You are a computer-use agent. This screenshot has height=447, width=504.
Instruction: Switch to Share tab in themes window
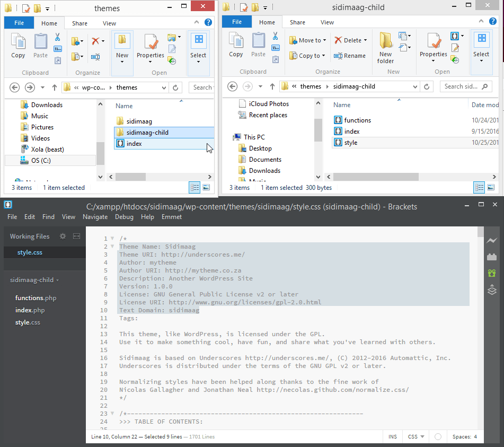(79, 23)
